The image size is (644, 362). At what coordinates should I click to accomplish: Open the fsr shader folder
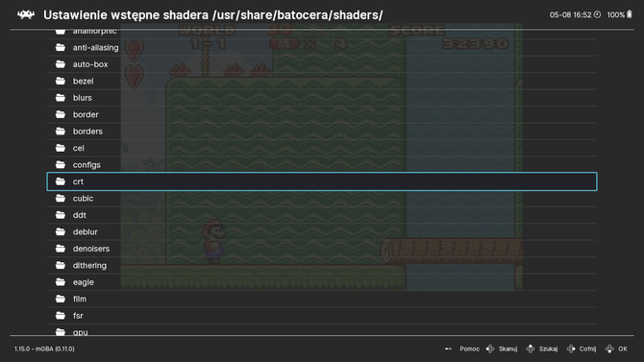[322, 316]
